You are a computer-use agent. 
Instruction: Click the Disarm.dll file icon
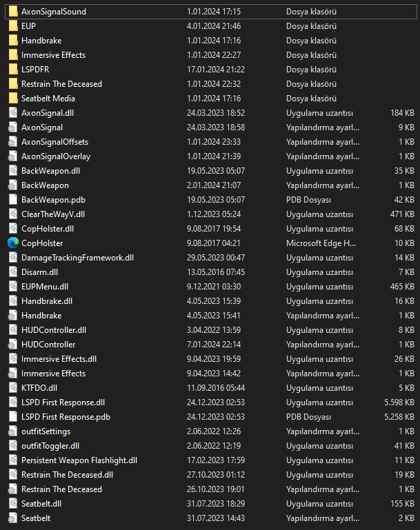13,272
